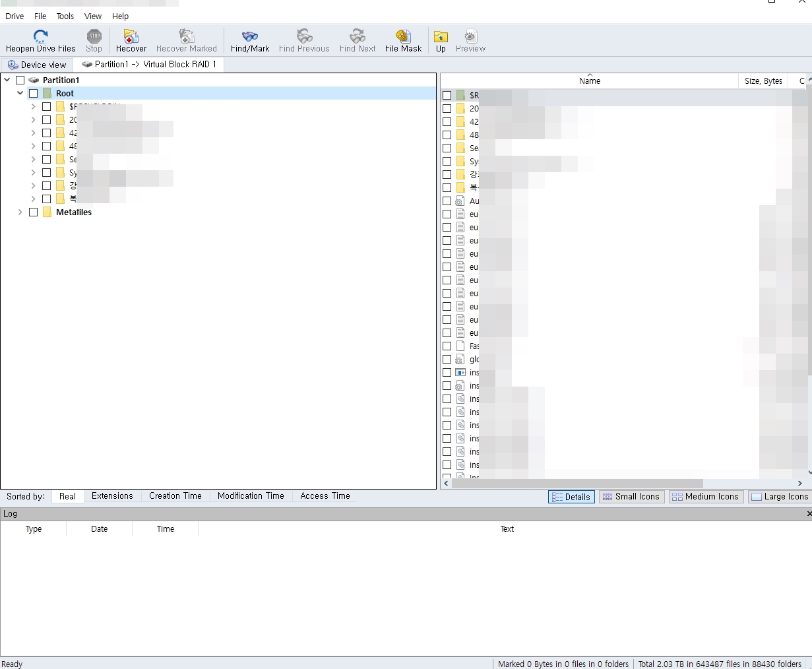Open the File Mask tool
The width and height of the screenshot is (812, 669).
[403, 36]
